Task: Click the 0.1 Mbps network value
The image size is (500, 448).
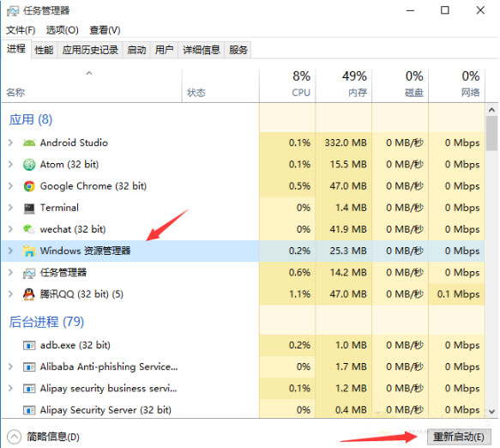Action: click(458, 294)
